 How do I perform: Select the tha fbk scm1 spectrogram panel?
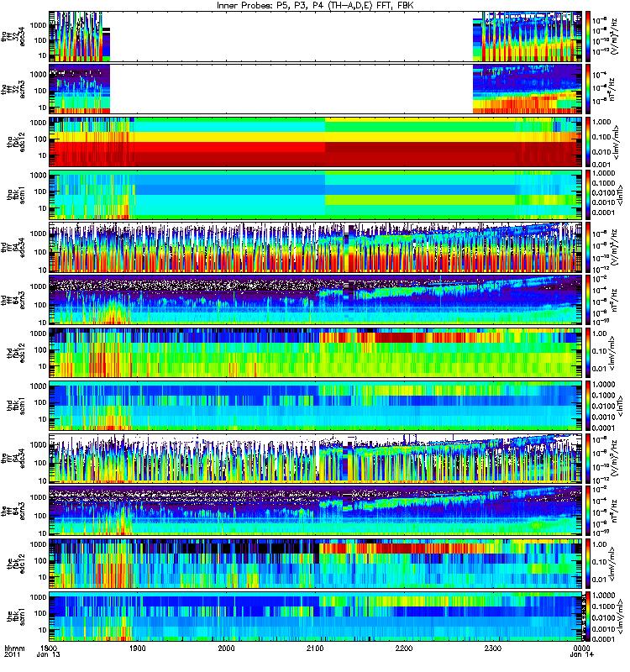tap(316, 195)
